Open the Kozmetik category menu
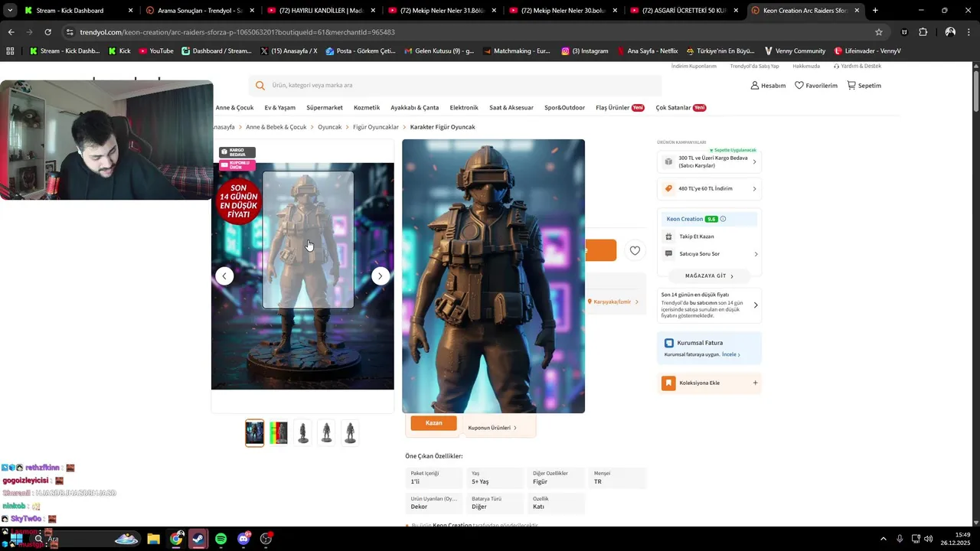Screen dimensions: 980x551 (x=367, y=108)
